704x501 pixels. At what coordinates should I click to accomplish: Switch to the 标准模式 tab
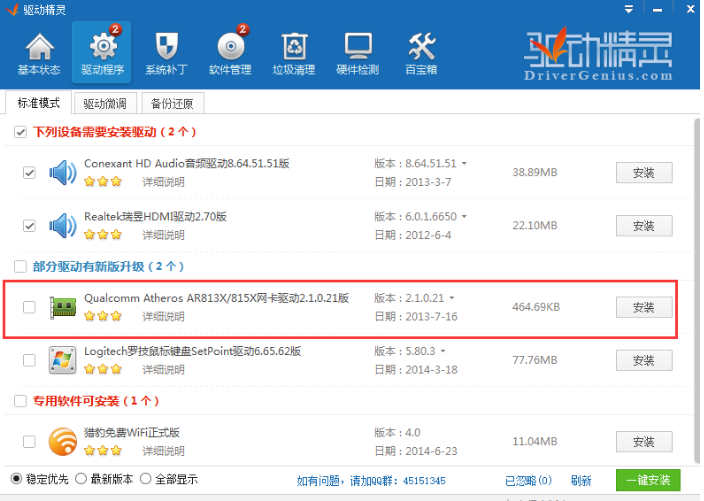(39, 103)
